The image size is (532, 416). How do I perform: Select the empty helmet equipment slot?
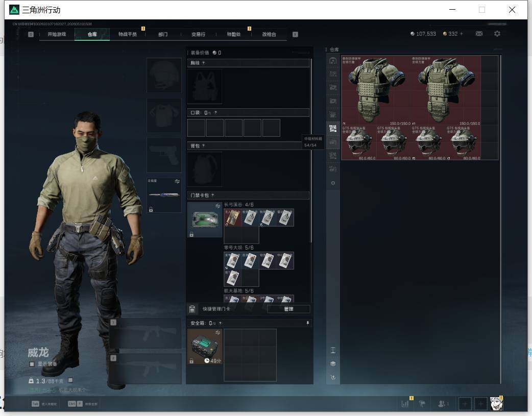click(164, 75)
